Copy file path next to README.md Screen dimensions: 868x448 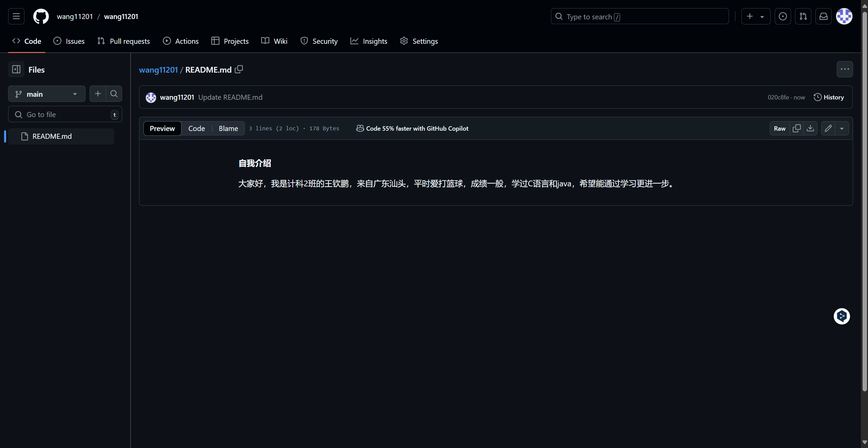pyautogui.click(x=239, y=69)
